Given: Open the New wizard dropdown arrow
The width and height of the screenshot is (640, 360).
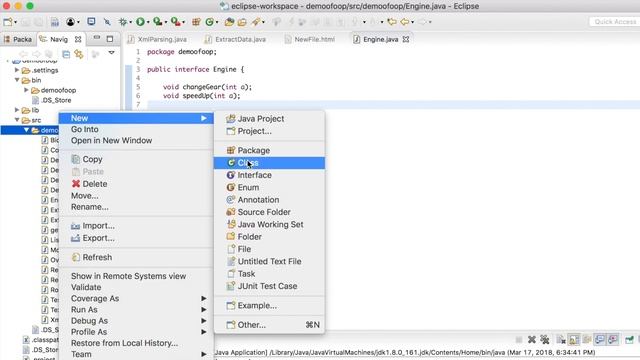Looking at the screenshot, I should tap(16, 22).
